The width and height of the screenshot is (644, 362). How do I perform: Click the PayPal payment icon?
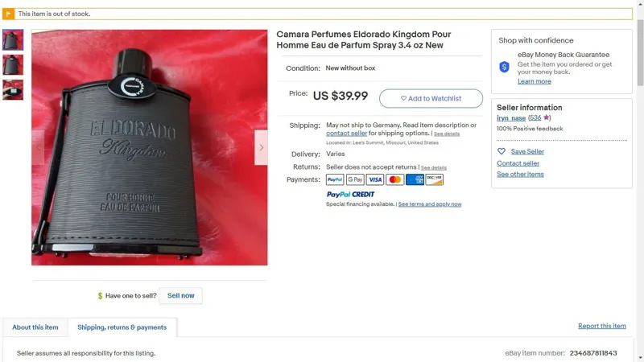(335, 179)
